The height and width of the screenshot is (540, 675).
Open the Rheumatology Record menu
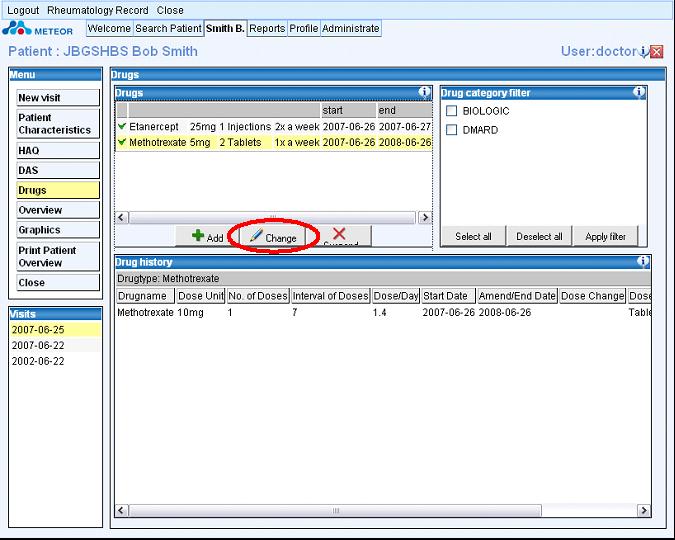click(x=97, y=10)
